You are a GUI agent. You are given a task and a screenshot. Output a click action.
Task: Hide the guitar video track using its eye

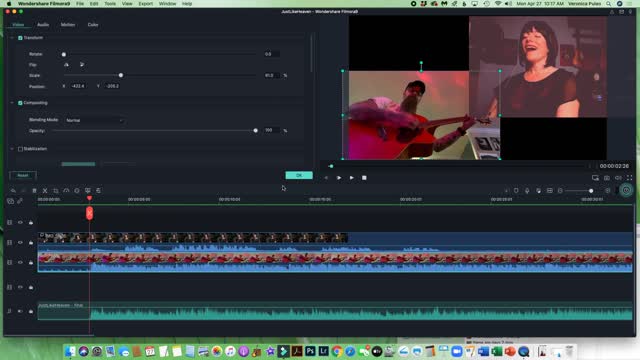20,262
